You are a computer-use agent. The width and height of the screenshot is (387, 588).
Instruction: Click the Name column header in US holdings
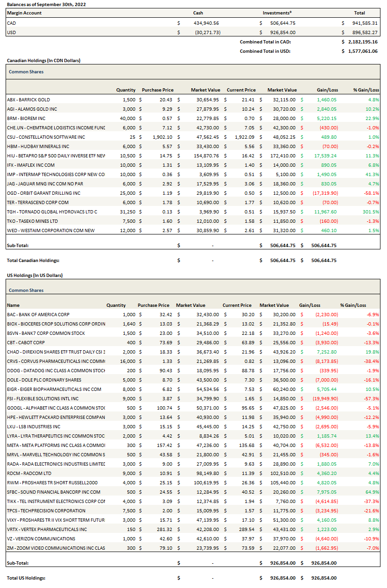pos(14,305)
